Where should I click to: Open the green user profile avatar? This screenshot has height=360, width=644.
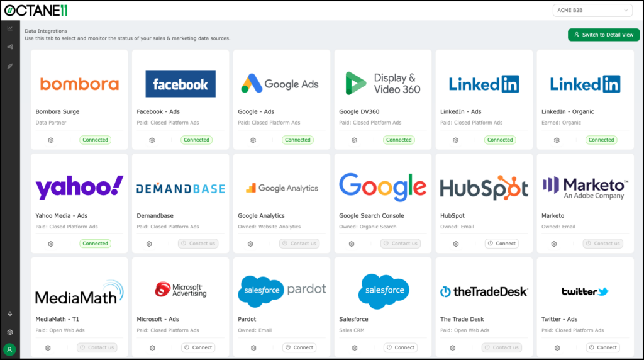pyautogui.click(x=10, y=350)
